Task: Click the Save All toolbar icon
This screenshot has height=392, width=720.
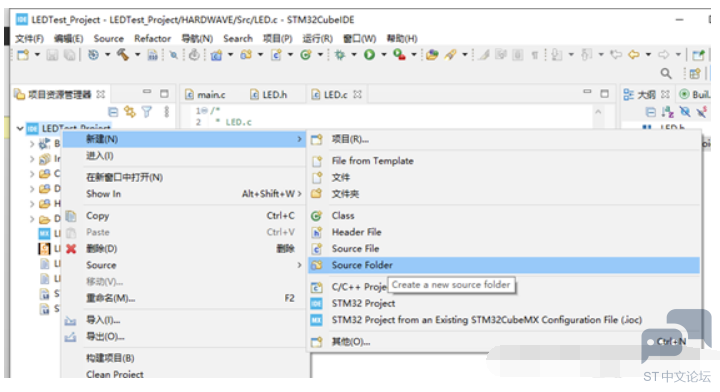Action: click(69, 55)
